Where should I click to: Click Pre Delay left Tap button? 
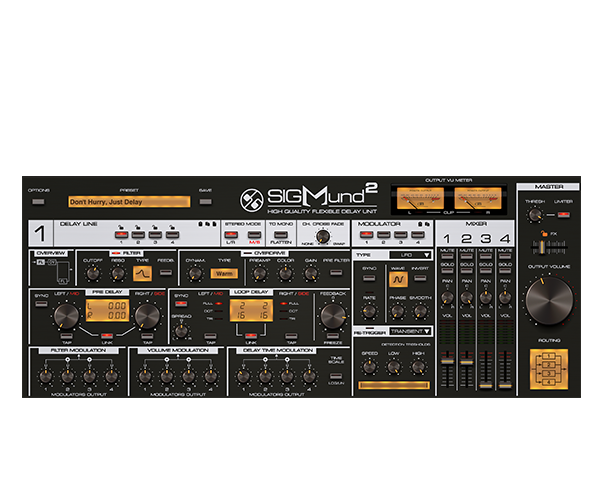point(67,336)
